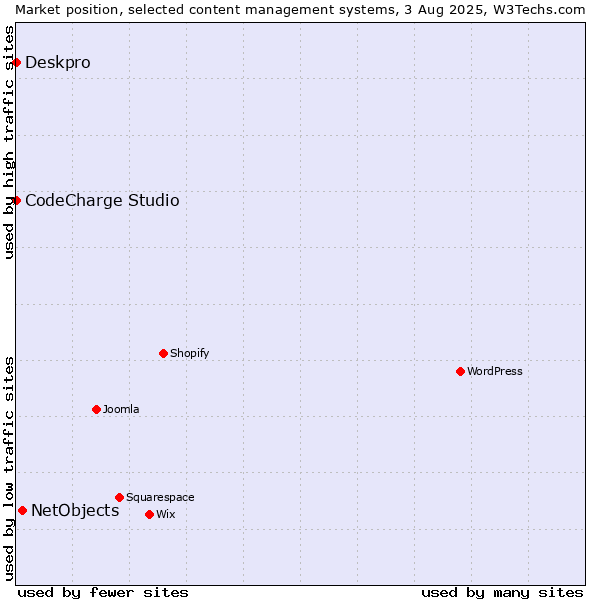Click the 'used by fewer sites' axis label
Image resolution: width=600 pixels, height=600 pixels.
103,593
